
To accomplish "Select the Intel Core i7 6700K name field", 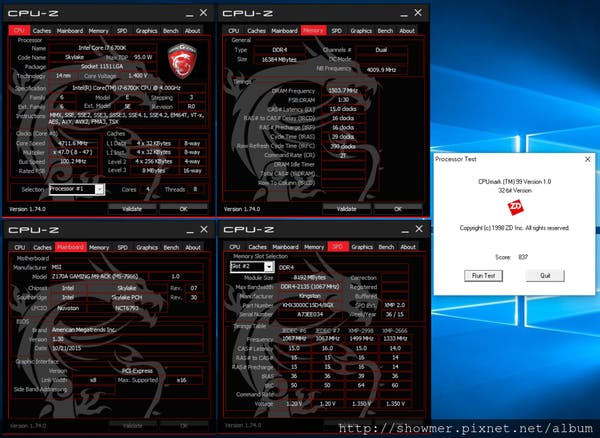I will coord(102,48).
